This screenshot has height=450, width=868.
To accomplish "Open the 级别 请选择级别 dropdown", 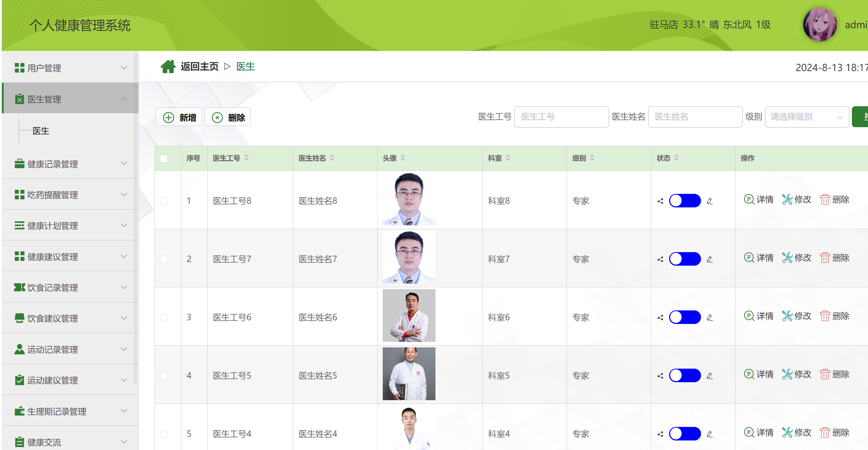I will pos(806,117).
